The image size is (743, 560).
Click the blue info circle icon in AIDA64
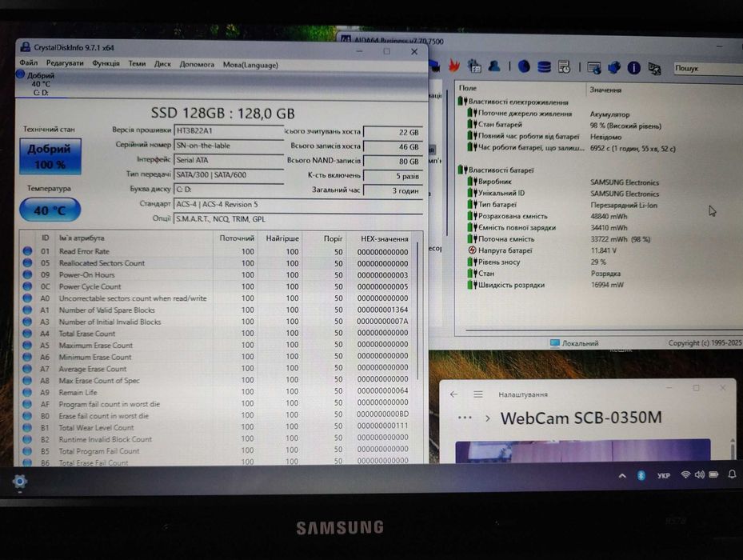(633, 68)
